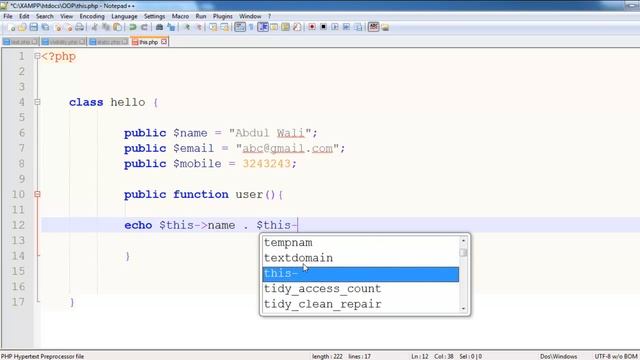Click the Dos\Windows status bar field
The height and width of the screenshot is (360, 640).
click(558, 356)
